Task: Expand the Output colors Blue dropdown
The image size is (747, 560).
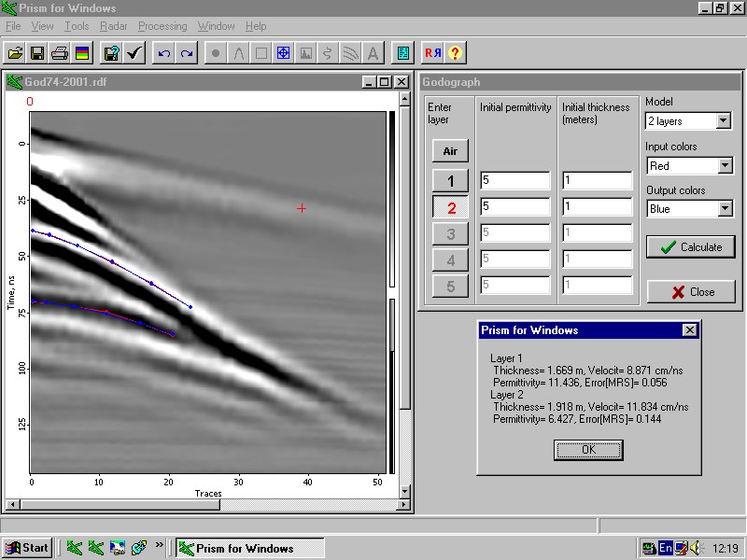Action: pyautogui.click(x=725, y=208)
